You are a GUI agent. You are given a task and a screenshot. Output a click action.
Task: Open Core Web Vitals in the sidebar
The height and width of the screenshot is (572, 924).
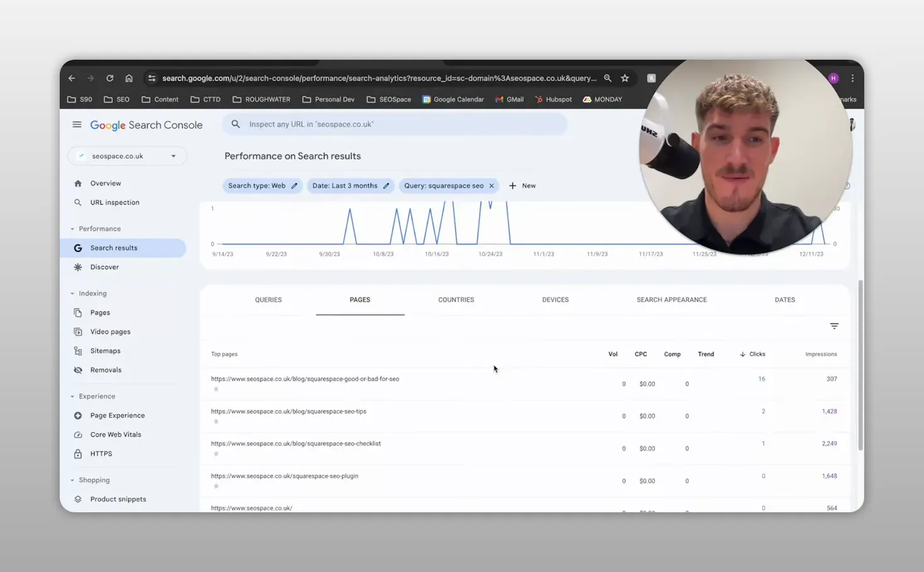coord(116,434)
